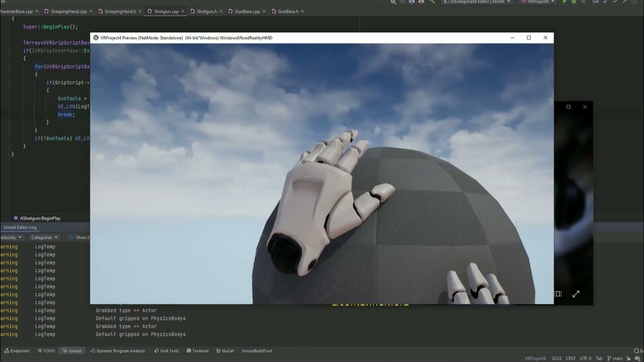Click VRProject4 in the status bar
The image size is (644, 362).
pyautogui.click(x=535, y=358)
